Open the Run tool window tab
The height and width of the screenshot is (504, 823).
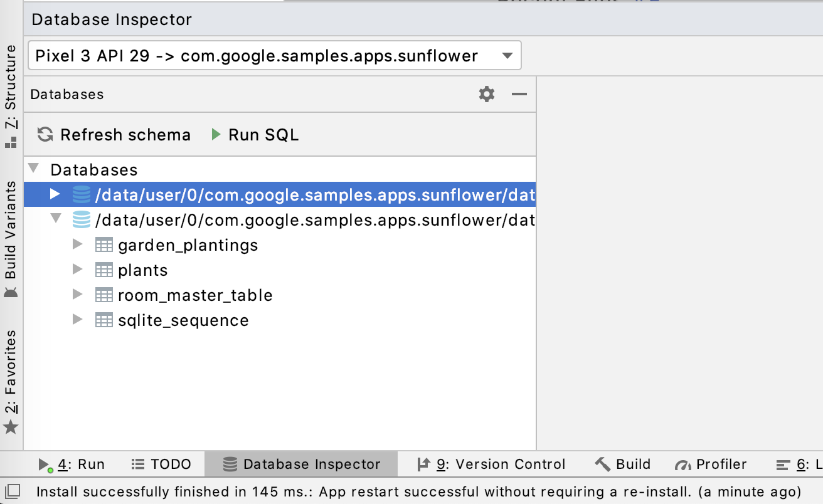[x=72, y=465]
